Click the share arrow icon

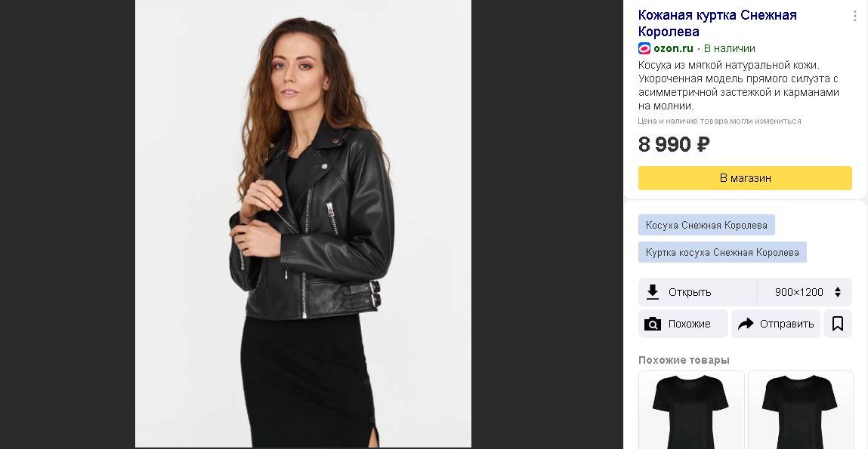pyautogui.click(x=746, y=324)
